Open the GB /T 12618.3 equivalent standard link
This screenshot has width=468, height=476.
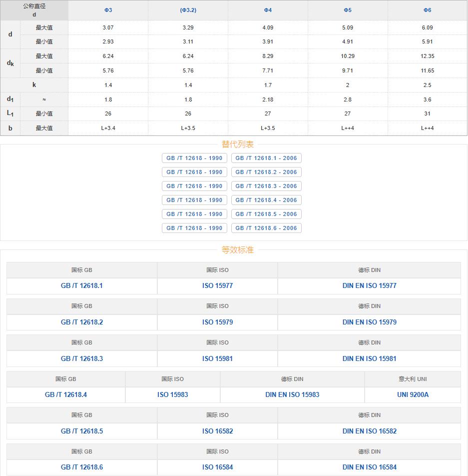82,359
